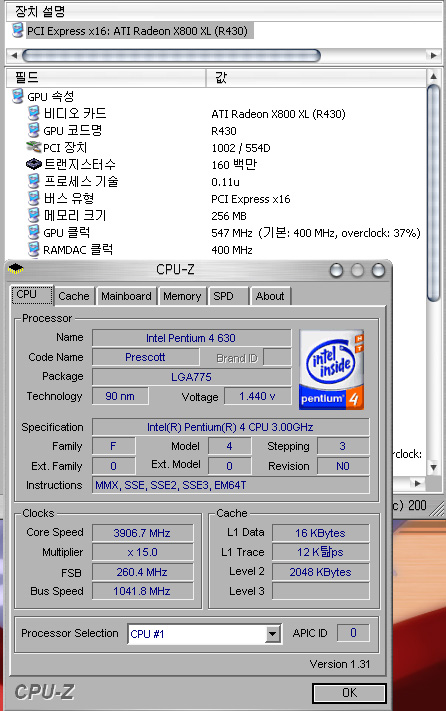Image resolution: width=446 pixels, height=711 pixels.
Task: Click the 'Version 1.31' text
Action: point(340,664)
